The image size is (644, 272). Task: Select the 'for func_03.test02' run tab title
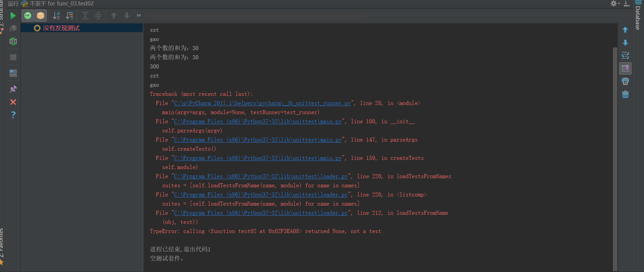tap(71, 3)
